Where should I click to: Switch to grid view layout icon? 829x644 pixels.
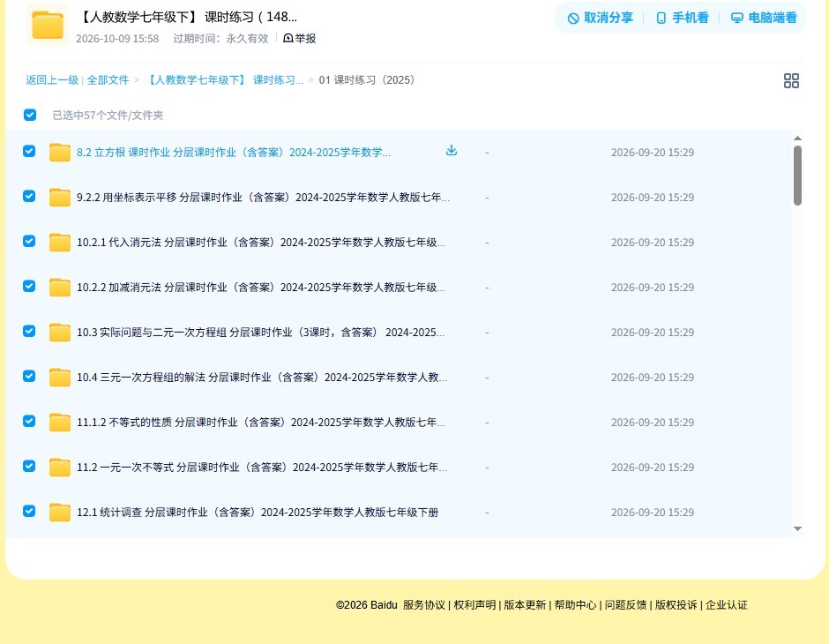pyautogui.click(x=791, y=80)
